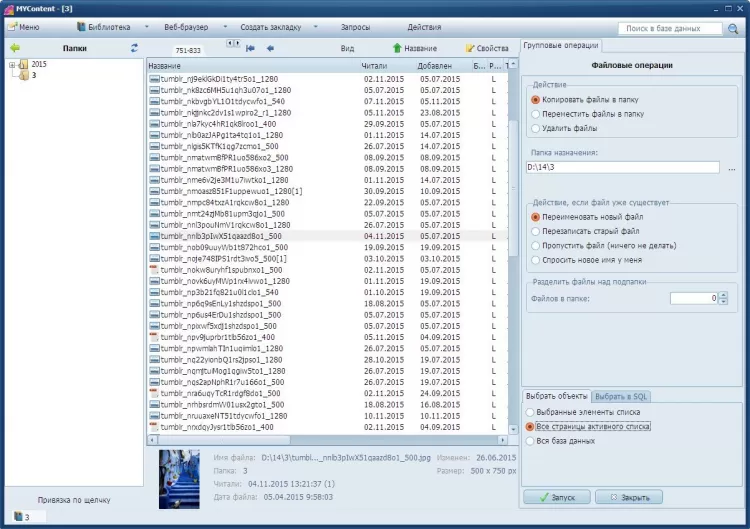Click the small page navigation arrows

point(233,43)
